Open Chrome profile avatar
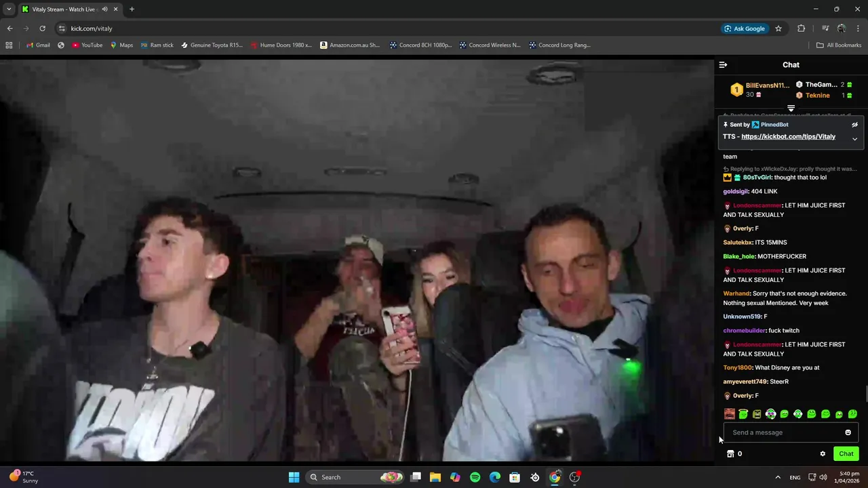The image size is (868, 488). point(842,28)
